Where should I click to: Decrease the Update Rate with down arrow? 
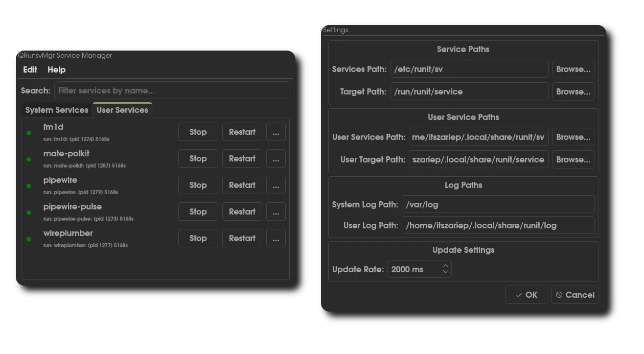(446, 272)
